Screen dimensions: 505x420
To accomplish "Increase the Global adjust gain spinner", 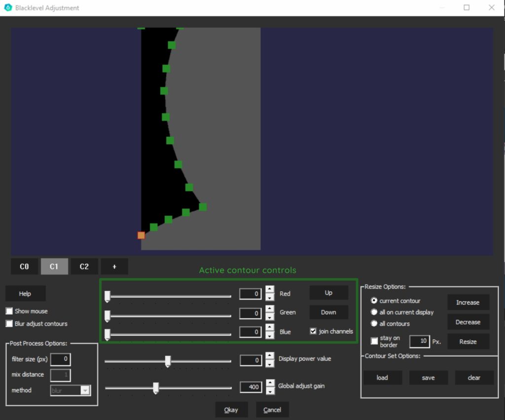I will point(269,383).
